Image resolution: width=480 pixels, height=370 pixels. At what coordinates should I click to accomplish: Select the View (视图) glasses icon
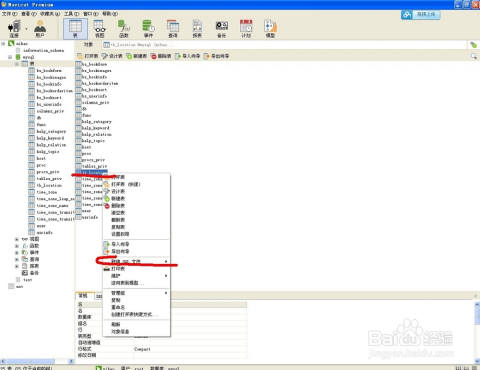pos(99,29)
